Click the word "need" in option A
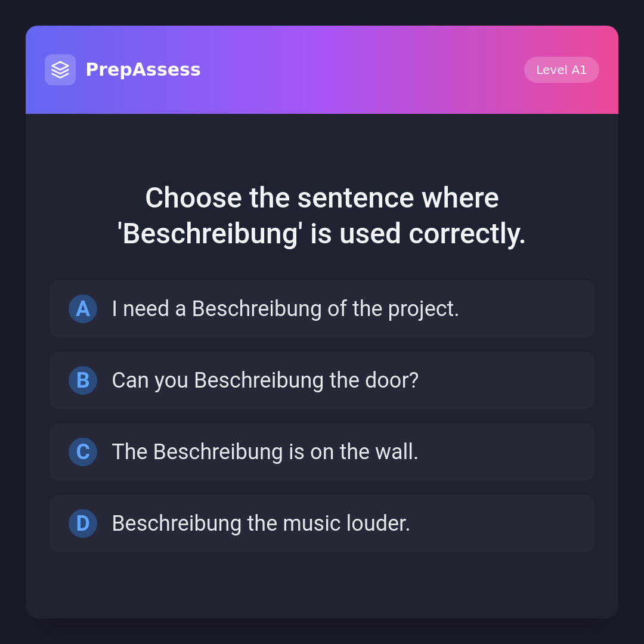The image size is (644, 644). coord(146,309)
